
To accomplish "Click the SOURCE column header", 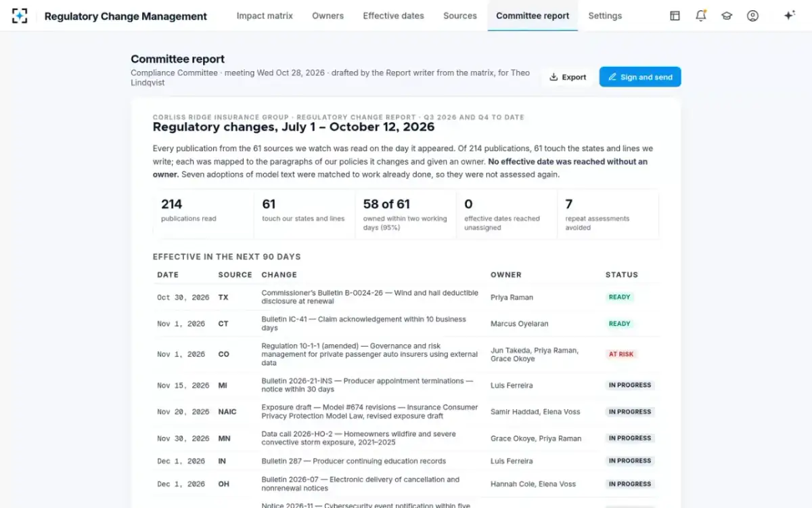I will click(x=235, y=275).
